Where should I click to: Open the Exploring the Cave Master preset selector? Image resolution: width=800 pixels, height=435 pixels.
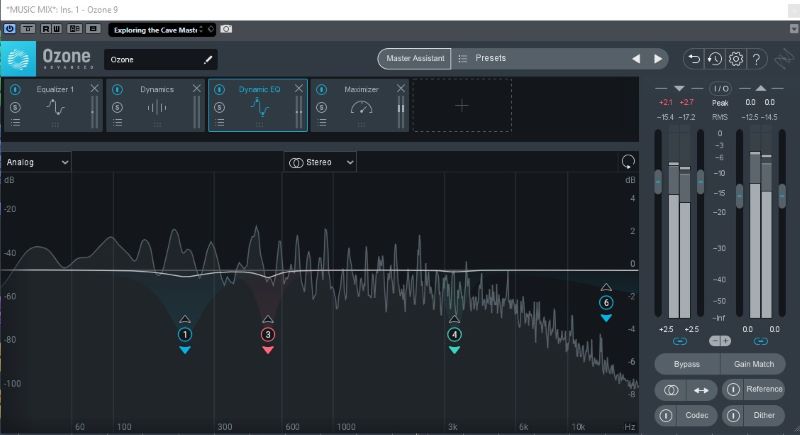pyautogui.click(x=162, y=30)
